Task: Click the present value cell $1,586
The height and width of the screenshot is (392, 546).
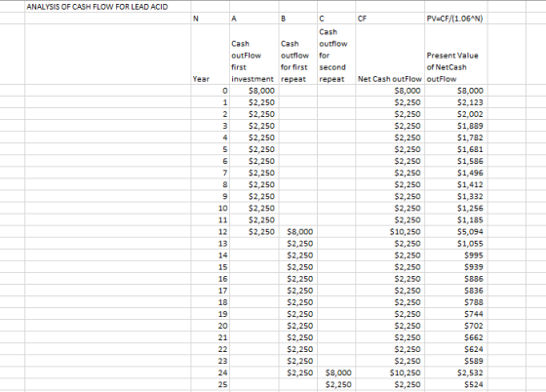Action: point(456,161)
